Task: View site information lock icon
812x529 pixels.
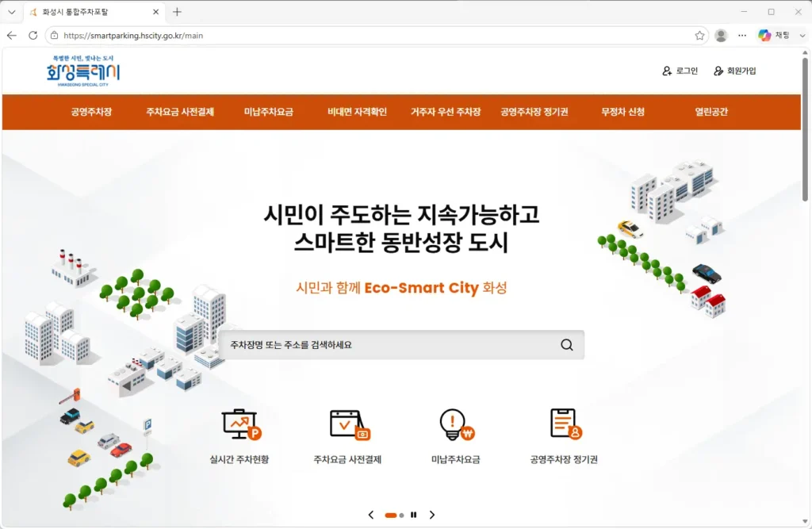Action: tap(55, 35)
